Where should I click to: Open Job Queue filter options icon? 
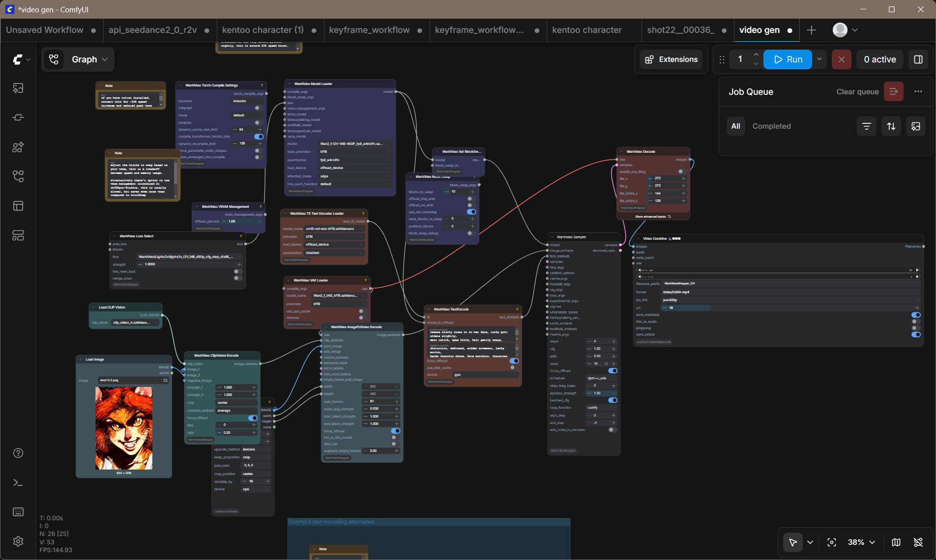[867, 126]
